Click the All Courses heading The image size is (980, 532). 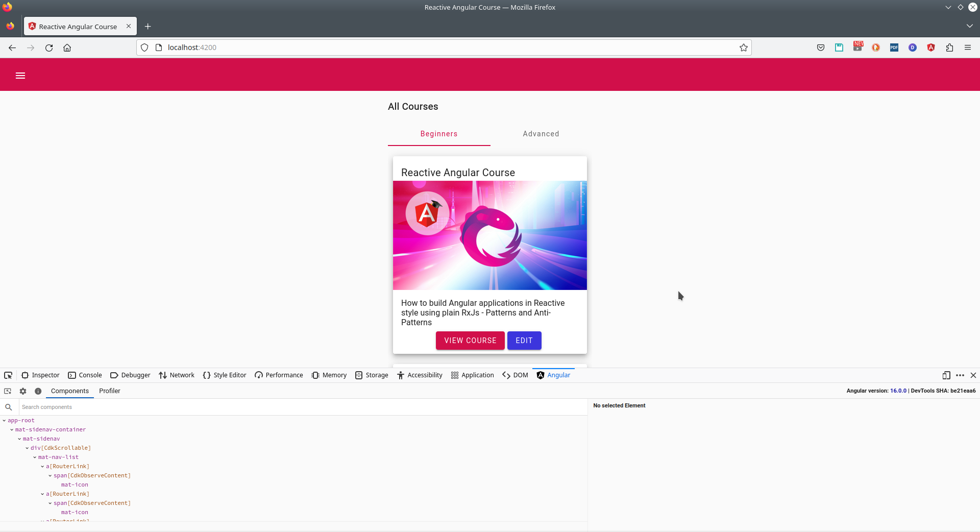coord(413,107)
